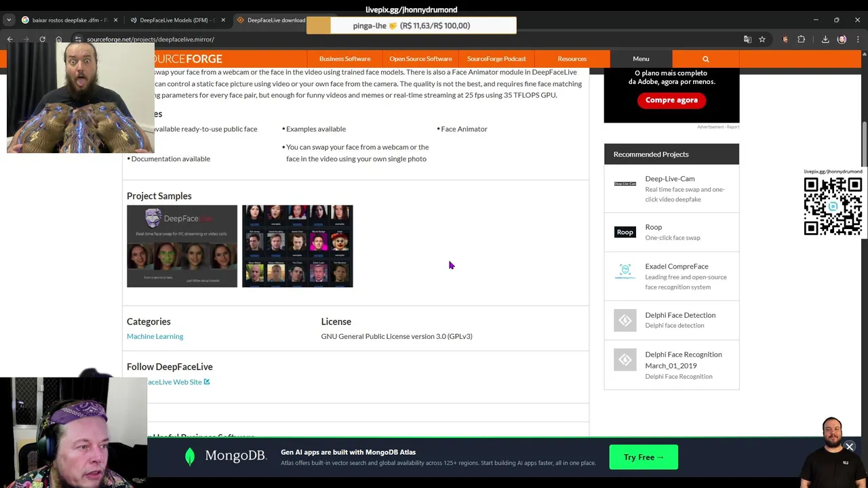
Task: Open Business Software menu
Action: coord(344,59)
